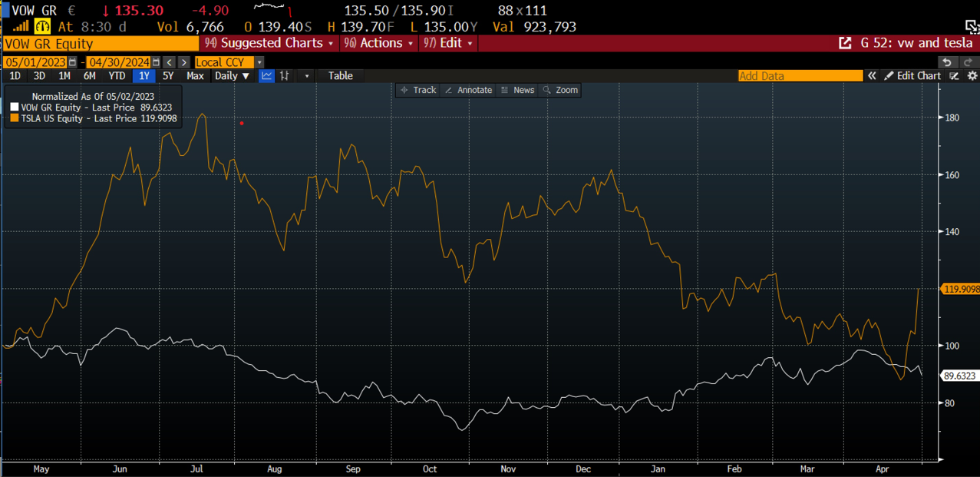Click the orange TSLA US Equity legend swatch
Screen dimensions: 980x477
pyautogui.click(x=15, y=119)
